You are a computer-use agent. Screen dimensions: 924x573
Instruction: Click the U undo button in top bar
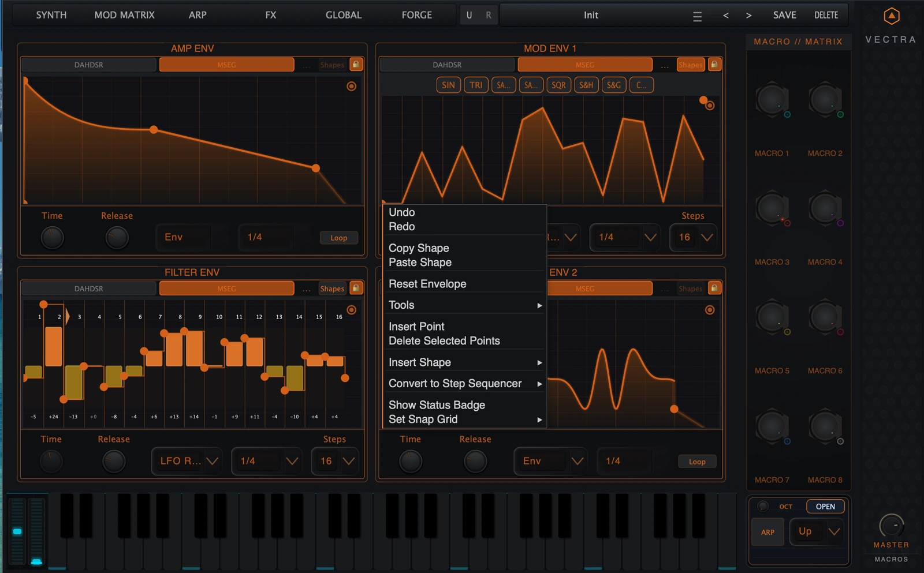pos(469,16)
